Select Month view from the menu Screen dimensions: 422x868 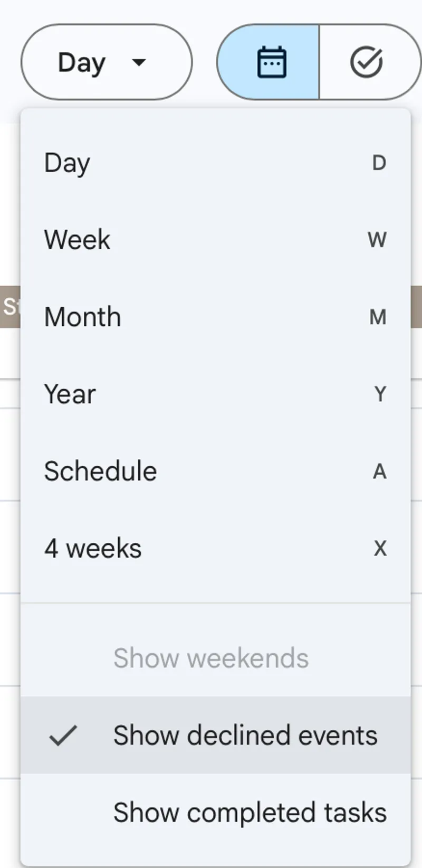pos(83,317)
